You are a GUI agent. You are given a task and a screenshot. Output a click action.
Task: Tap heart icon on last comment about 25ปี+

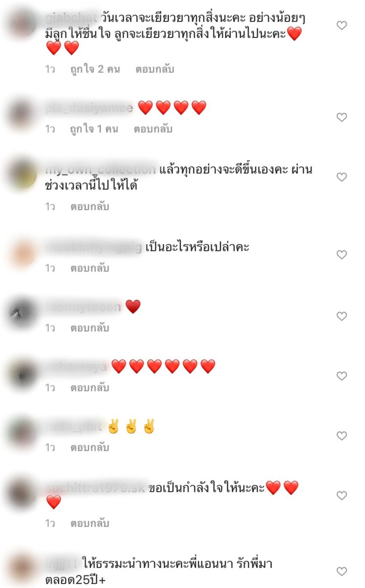pyautogui.click(x=341, y=571)
